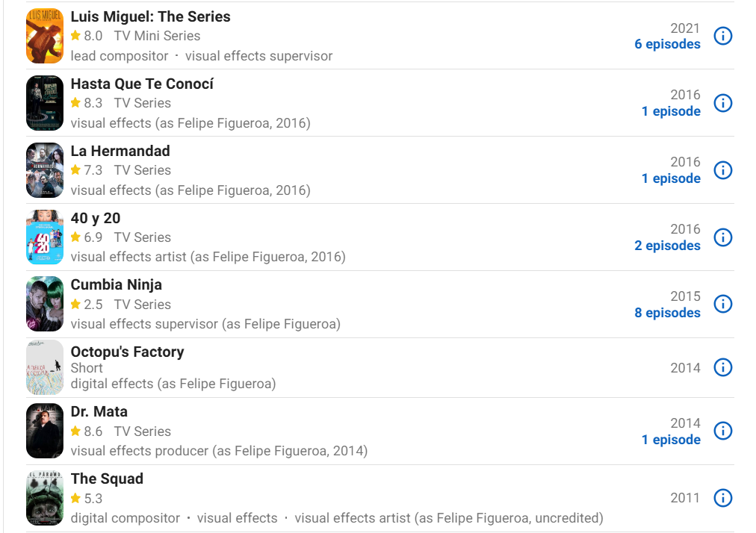Open info icon for Luis Miguel: The Series
Screen dimensions: 756x533
pos(722,36)
